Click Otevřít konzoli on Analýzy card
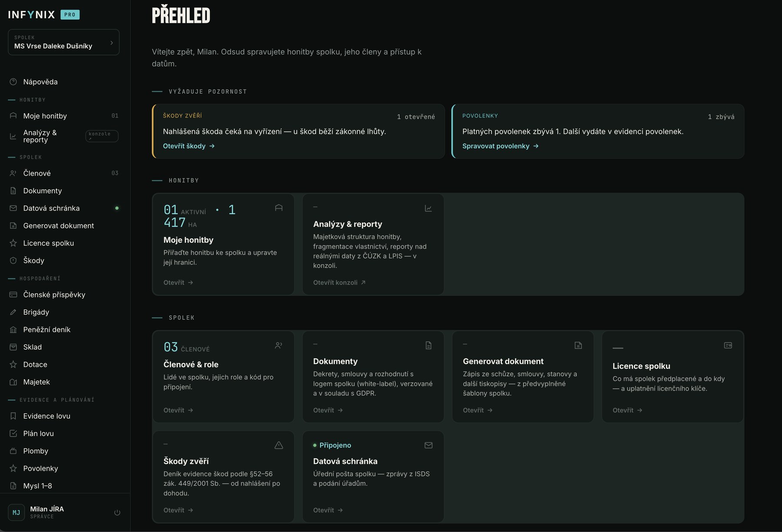Image resolution: width=782 pixels, height=532 pixels. (x=339, y=283)
